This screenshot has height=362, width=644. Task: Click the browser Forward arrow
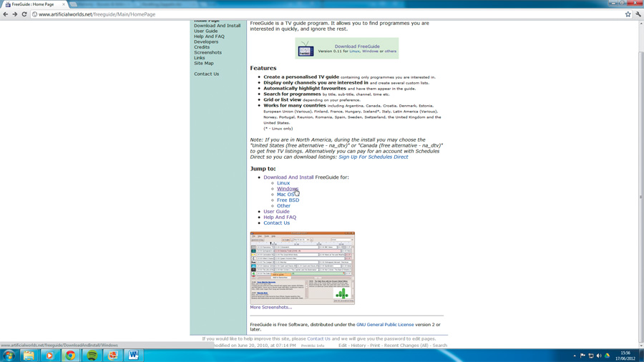coord(15,14)
